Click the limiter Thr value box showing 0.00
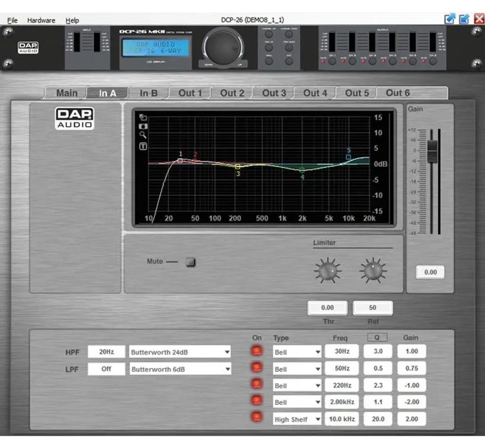The width and height of the screenshot is (485, 448). (327, 308)
